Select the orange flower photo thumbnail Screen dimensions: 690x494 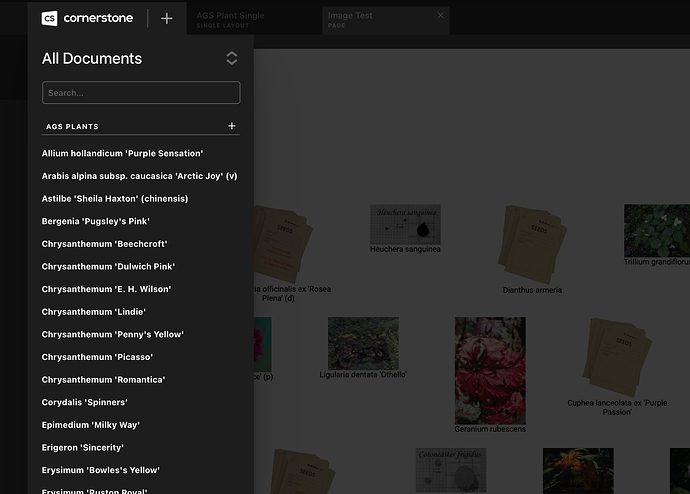coord(578,471)
